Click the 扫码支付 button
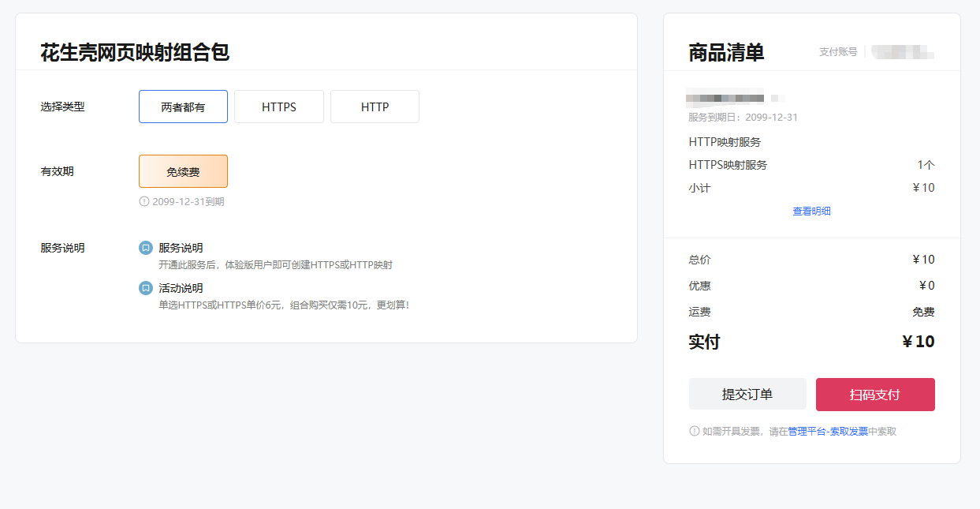The height and width of the screenshot is (509, 980). (875, 395)
